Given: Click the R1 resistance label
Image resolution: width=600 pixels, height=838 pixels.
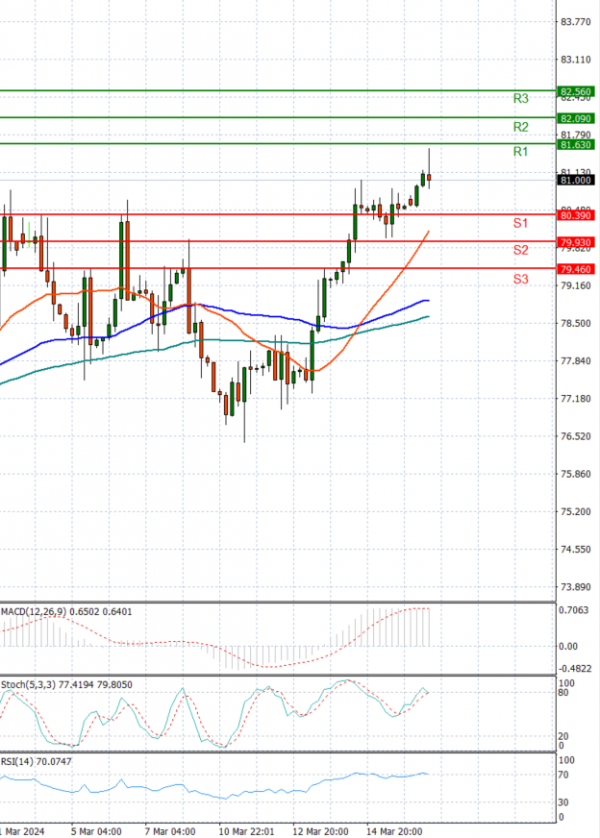Looking at the screenshot, I should [520, 152].
